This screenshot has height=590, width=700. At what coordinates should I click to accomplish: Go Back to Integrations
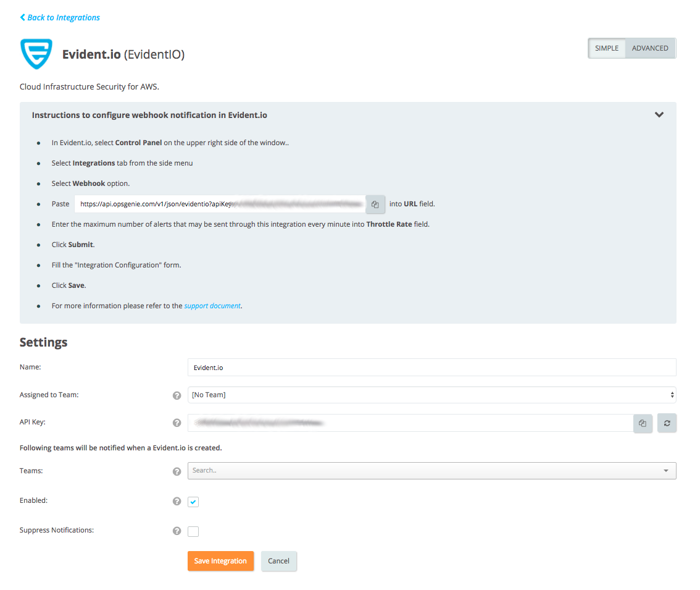pyautogui.click(x=60, y=17)
